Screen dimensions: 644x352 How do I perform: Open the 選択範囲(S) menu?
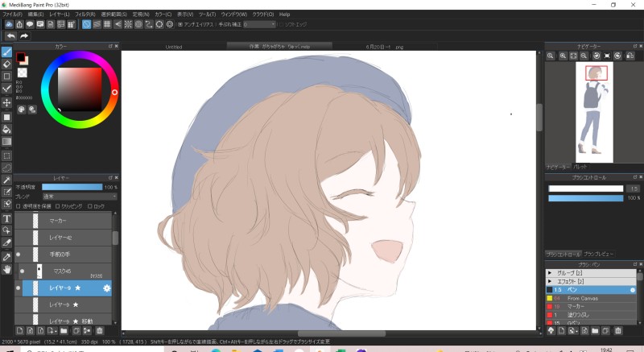coord(114,14)
